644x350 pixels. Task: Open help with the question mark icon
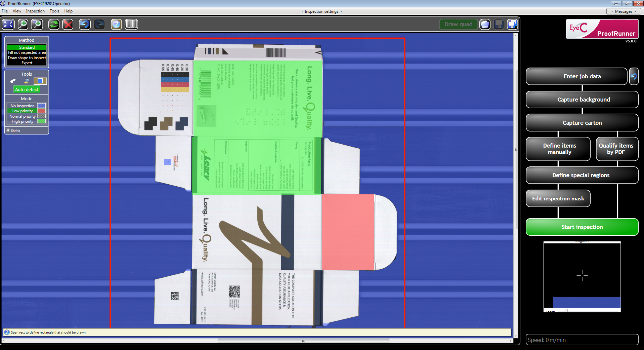[116, 24]
